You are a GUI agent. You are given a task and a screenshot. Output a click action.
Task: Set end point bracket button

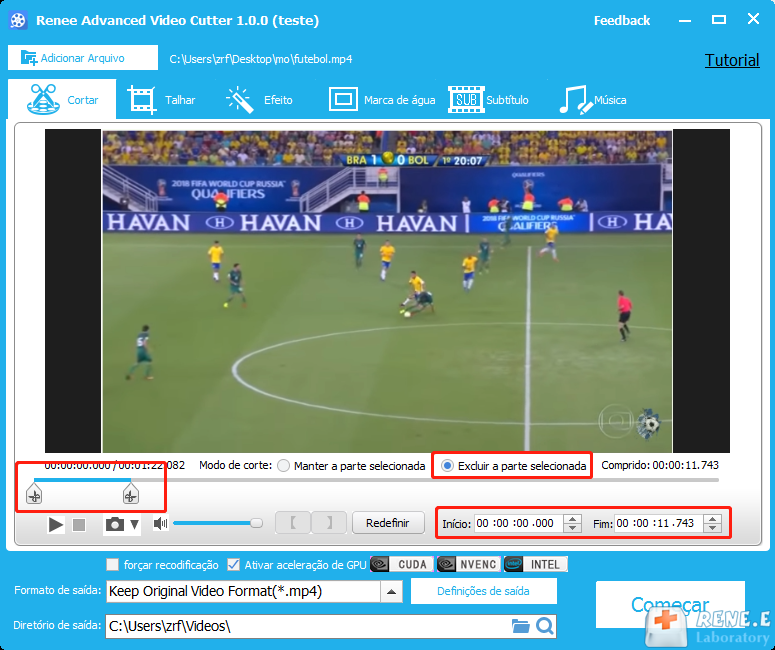coord(329,522)
